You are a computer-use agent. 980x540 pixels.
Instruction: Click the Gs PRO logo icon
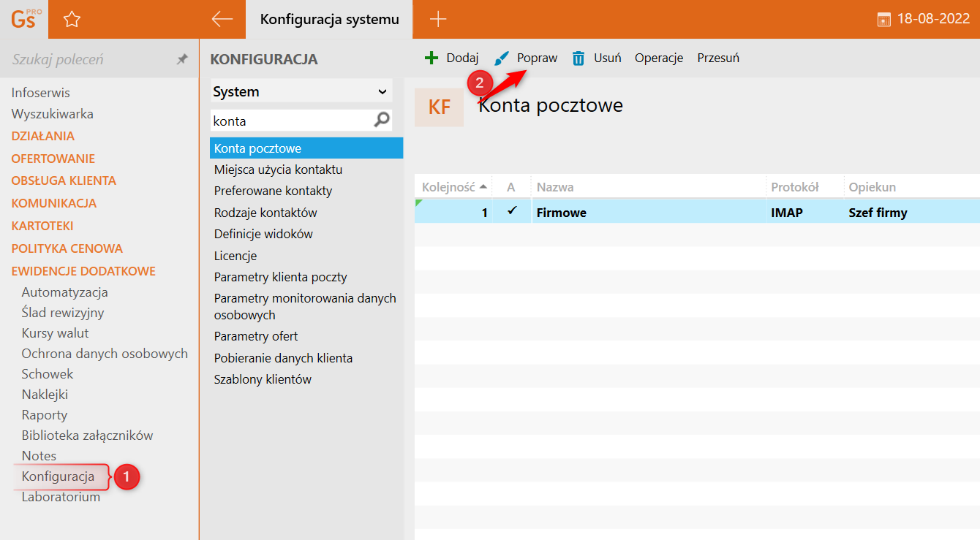23,19
